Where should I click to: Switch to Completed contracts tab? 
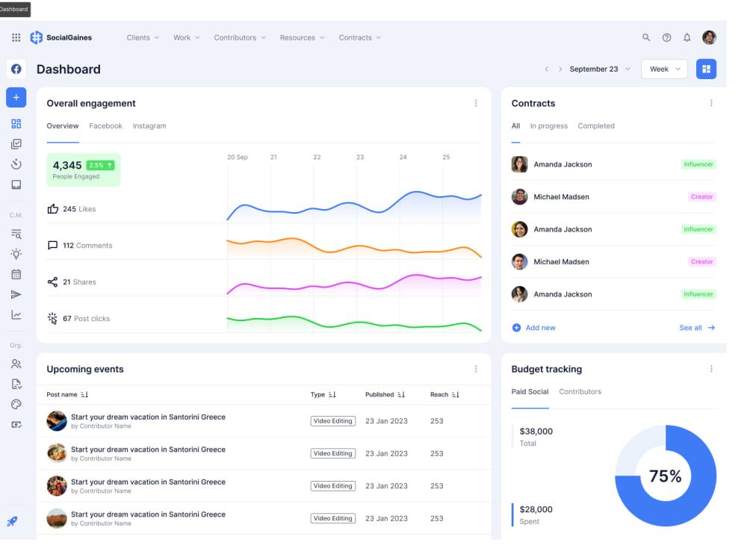[x=596, y=126]
